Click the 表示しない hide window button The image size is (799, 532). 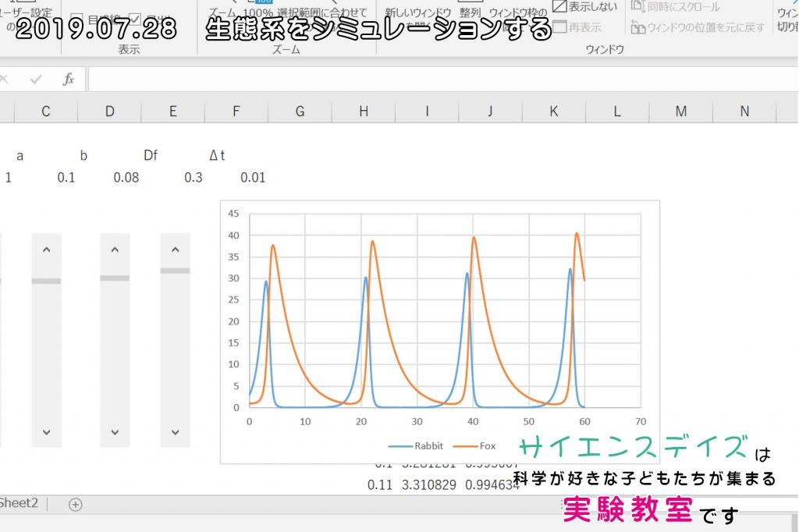tap(585, 6)
